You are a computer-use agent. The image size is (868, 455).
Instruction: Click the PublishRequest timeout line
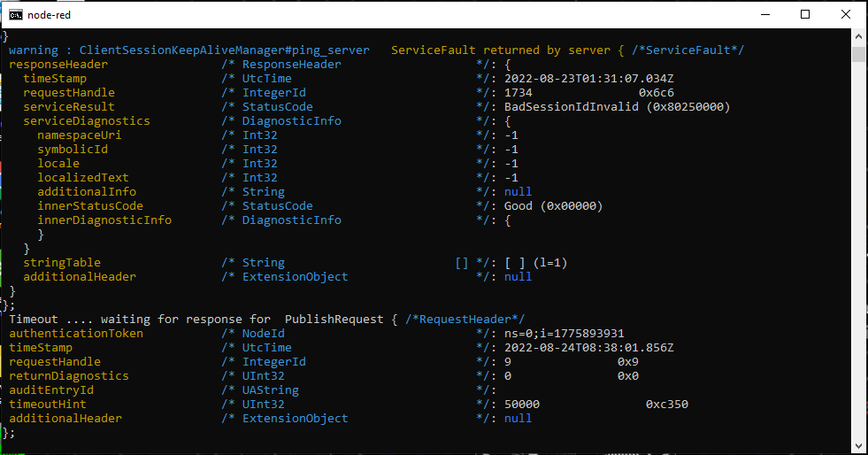pos(267,320)
